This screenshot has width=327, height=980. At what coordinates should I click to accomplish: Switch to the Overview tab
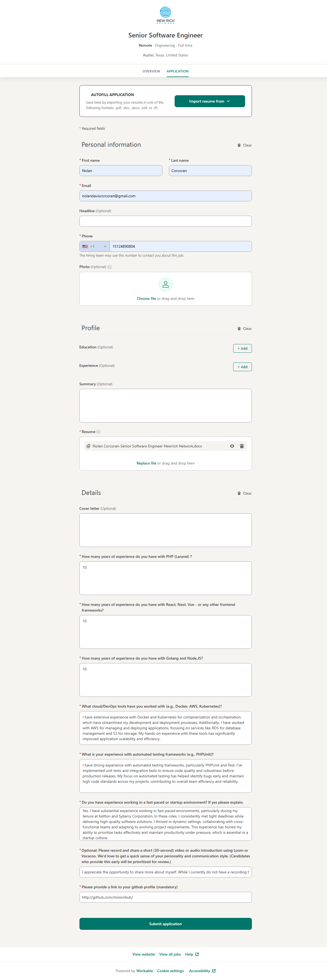151,72
